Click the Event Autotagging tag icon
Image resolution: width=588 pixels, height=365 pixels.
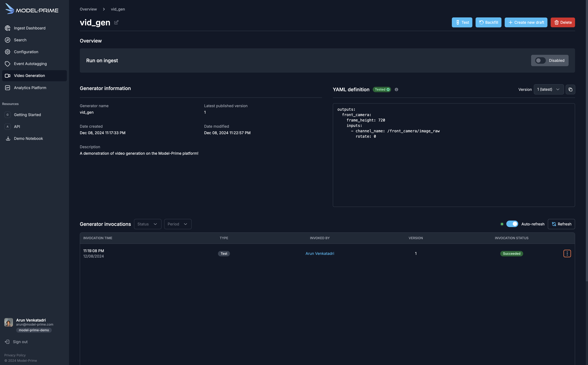click(8, 64)
